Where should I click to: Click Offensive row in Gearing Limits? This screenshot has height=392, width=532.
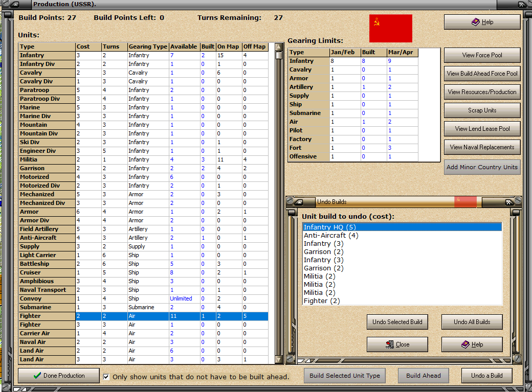[x=353, y=156]
